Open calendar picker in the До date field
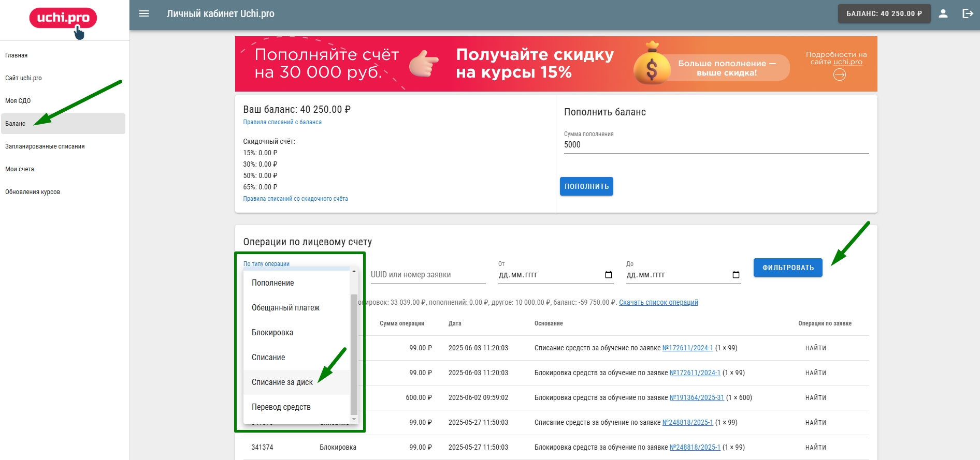This screenshot has width=980, height=460. [x=736, y=275]
